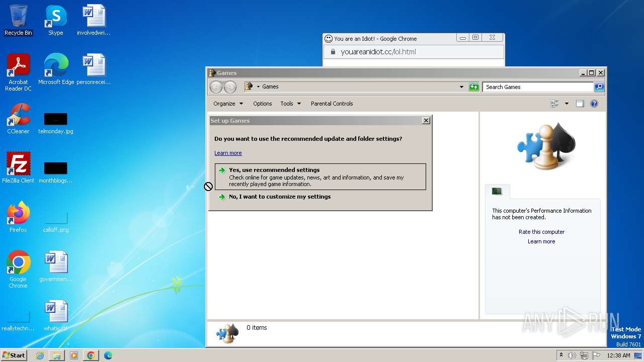This screenshot has width=644, height=362.
Task: Open the whatis.rtf document icon
Action: click(55, 315)
